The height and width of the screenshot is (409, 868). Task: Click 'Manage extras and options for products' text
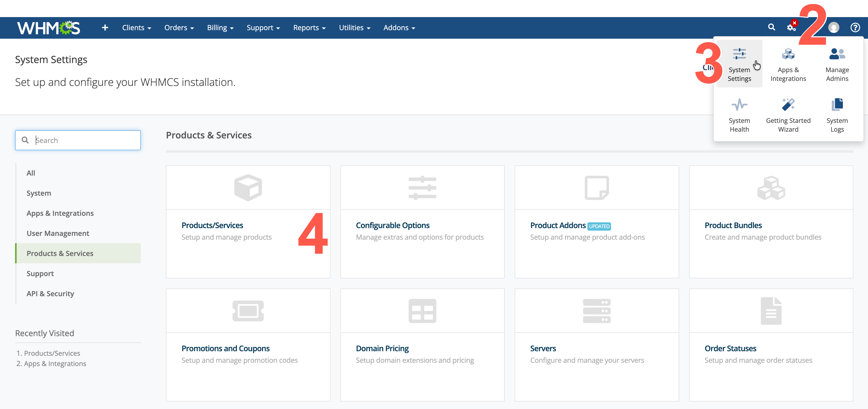click(419, 237)
